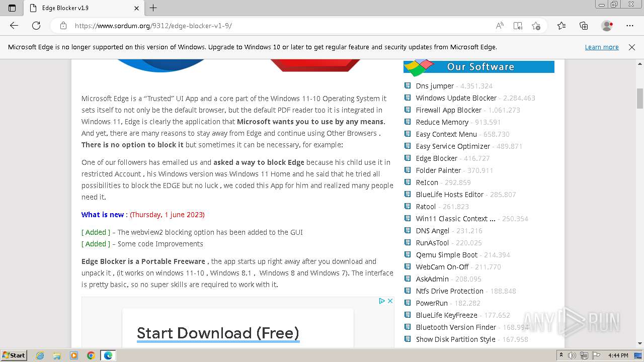Open a new browser tab
Viewport: 644px width, 362px height.
[153, 8]
